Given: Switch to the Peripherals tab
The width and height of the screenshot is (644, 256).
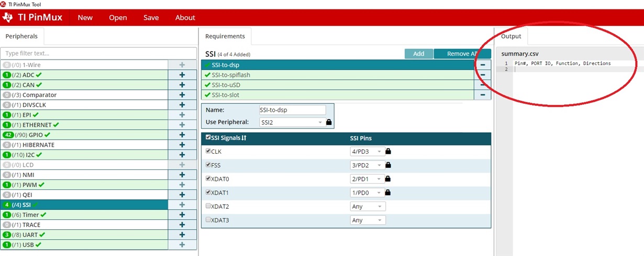Looking at the screenshot, I should [x=21, y=36].
